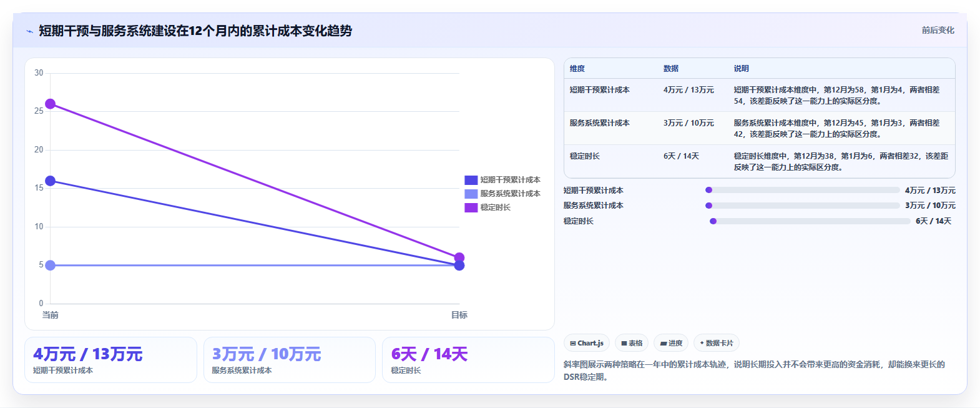980x408 pixels.
Task: Click the 3万元 / 10万元 table cell
Action: (x=688, y=123)
